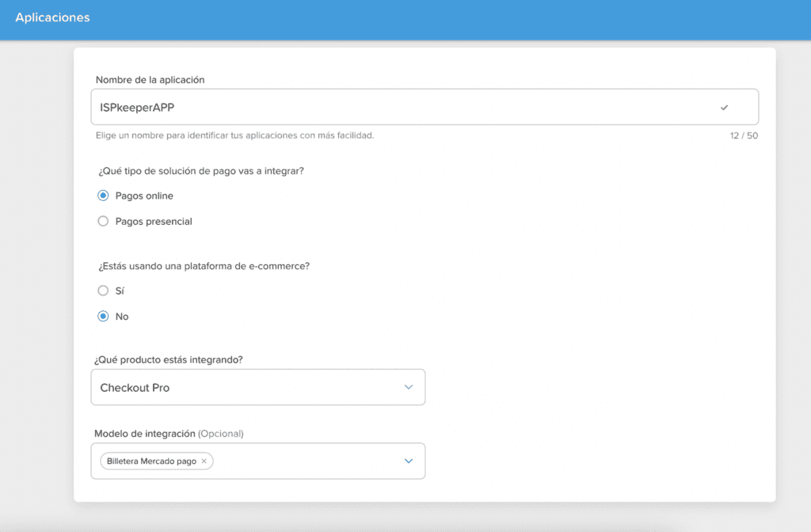Click the checkmark icon in name field
Screen dimensions: 811x532
point(724,107)
